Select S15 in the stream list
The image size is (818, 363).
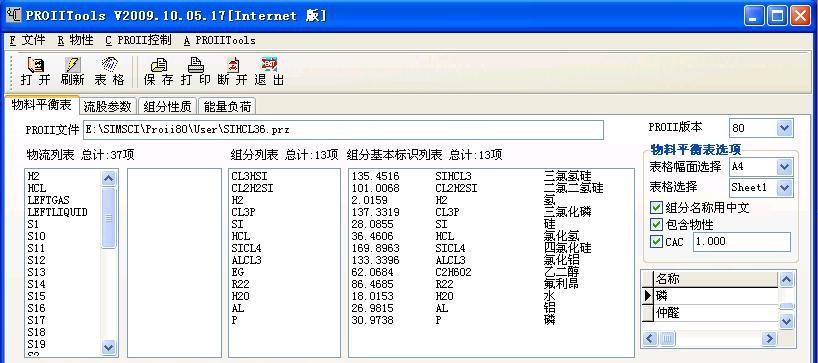[37, 296]
